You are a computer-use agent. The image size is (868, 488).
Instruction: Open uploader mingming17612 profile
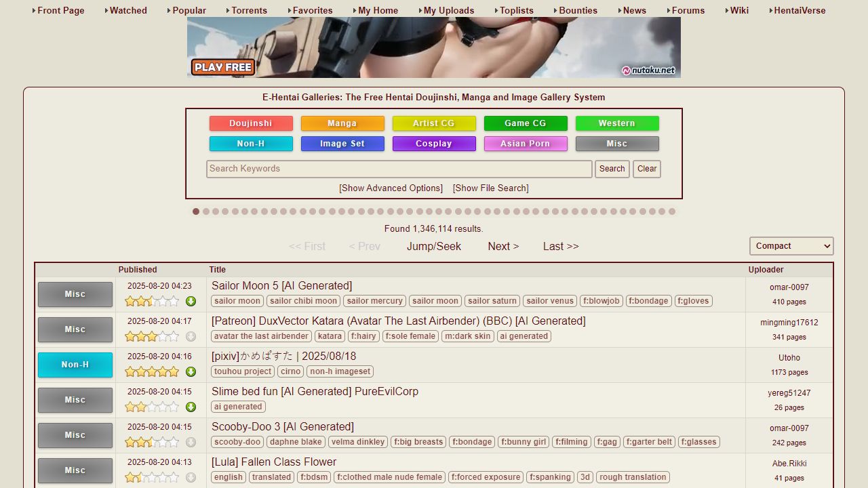789,323
